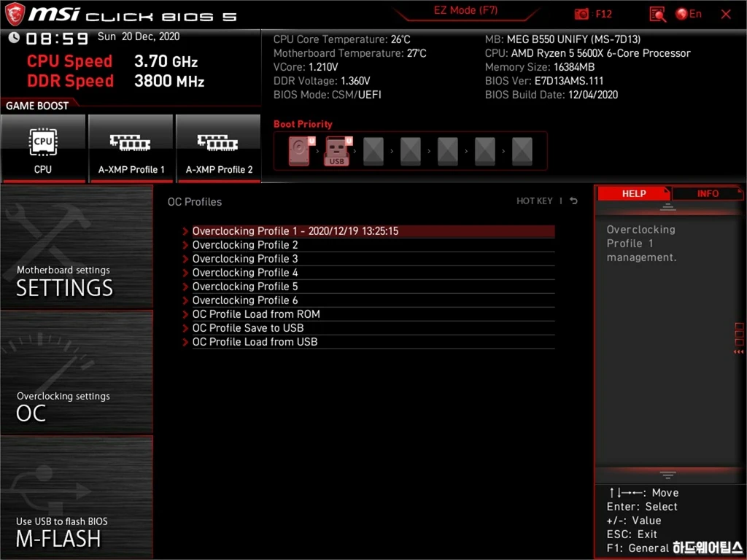Click the BIOS Ver E7D13AMS.111 text

544,81
